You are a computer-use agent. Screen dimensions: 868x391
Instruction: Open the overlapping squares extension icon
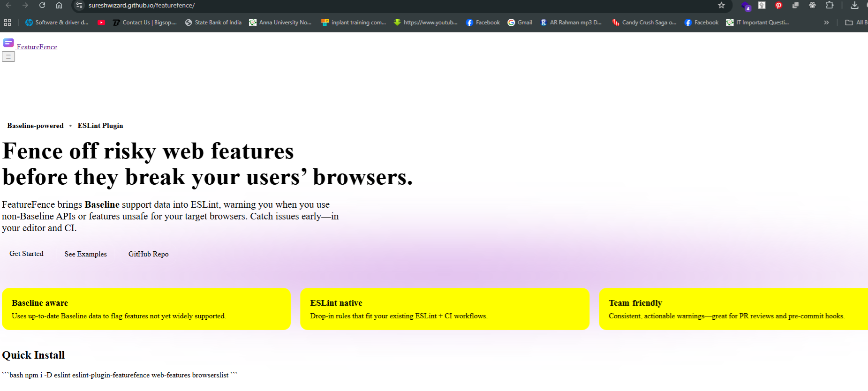pos(795,5)
